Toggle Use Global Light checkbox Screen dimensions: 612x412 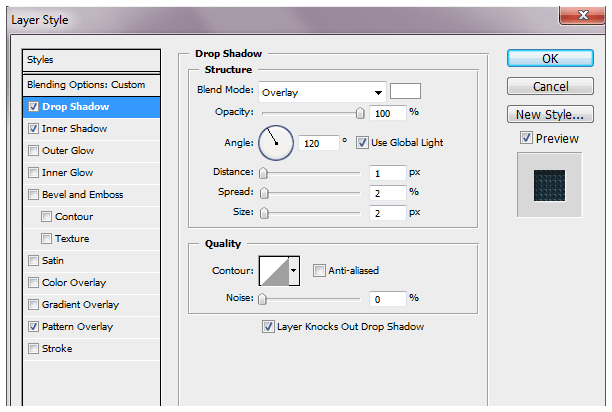[362, 143]
